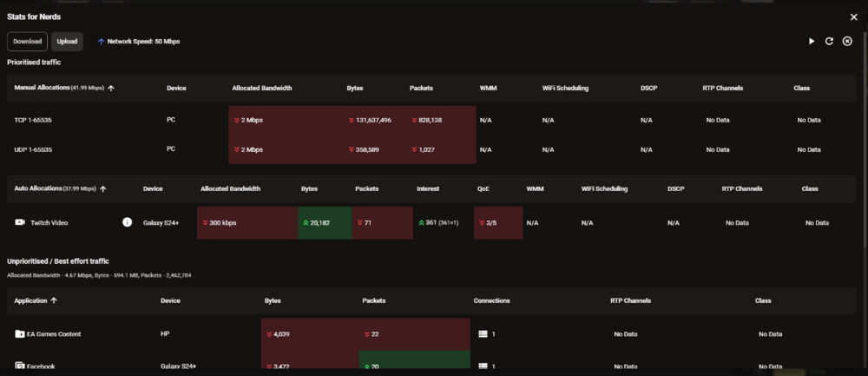Click the circled X clear icon
The image size is (868, 376).
[x=847, y=41]
